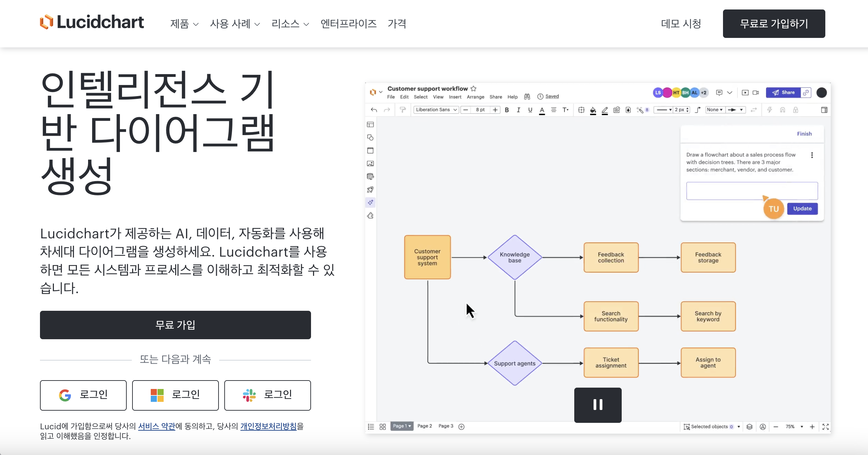
Task: Open the shape fill color bucket
Action: [x=593, y=110]
